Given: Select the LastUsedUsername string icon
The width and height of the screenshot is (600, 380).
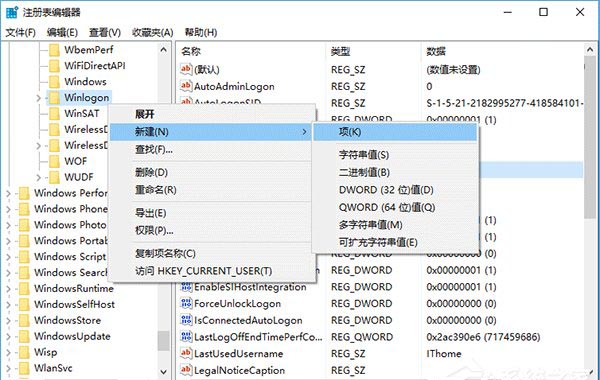Looking at the screenshot, I should click(x=186, y=353).
